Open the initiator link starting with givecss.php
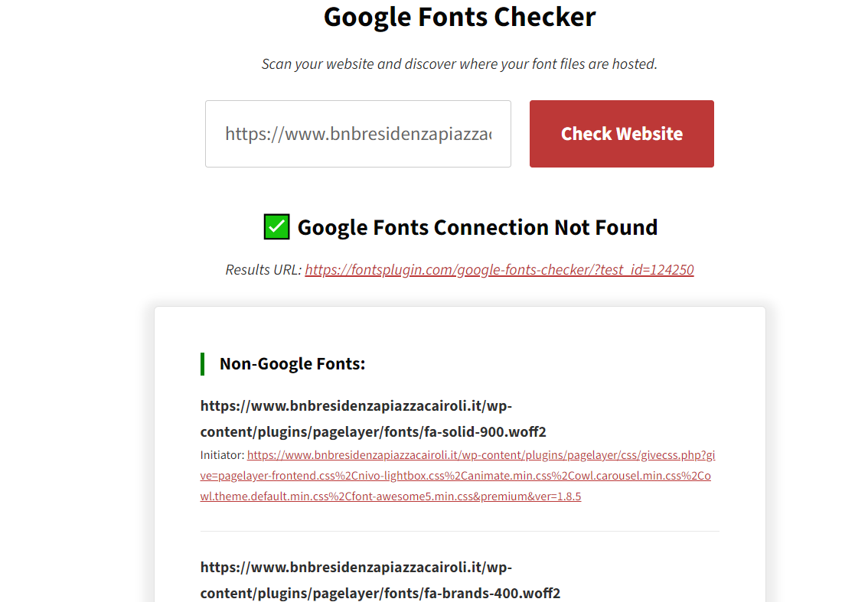 coord(481,455)
